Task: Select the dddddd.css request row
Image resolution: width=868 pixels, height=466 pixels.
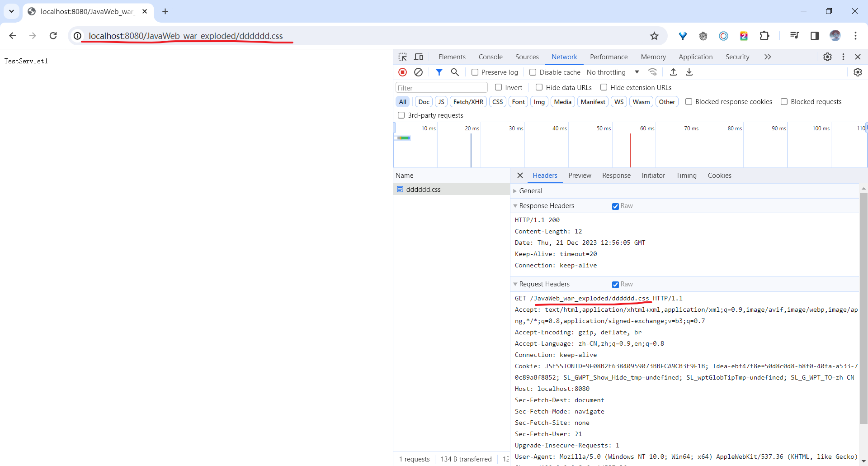Action: [x=451, y=190]
